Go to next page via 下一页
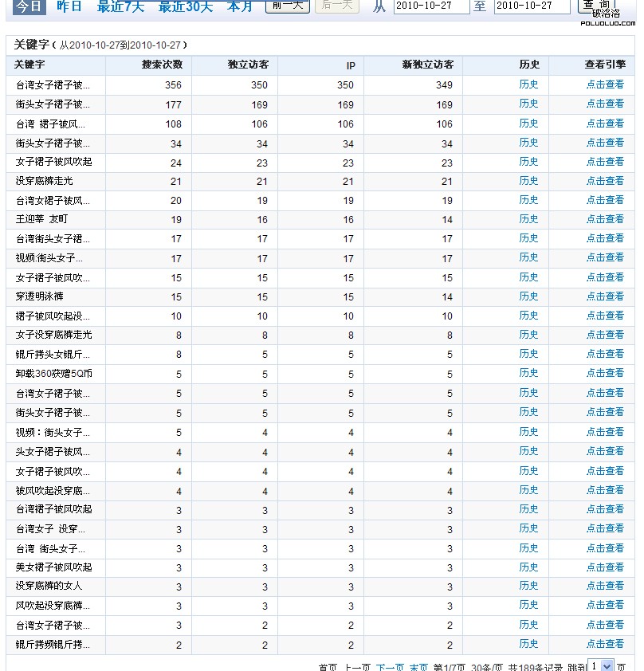Screen dimensions: 644x671 pos(390,667)
